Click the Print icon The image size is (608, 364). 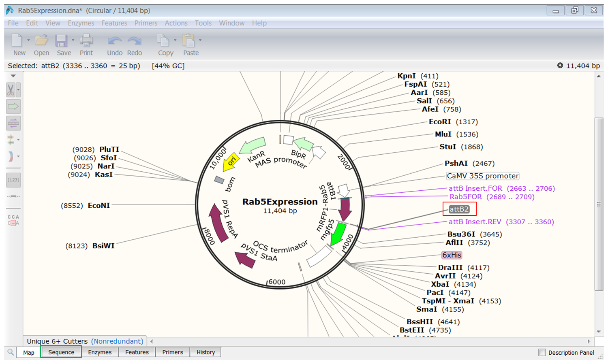[86, 40]
